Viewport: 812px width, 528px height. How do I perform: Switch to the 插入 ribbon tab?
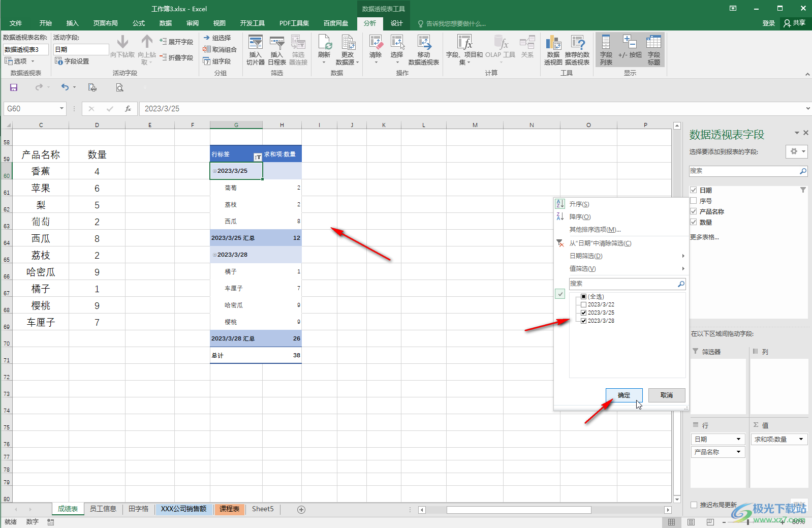(x=73, y=23)
